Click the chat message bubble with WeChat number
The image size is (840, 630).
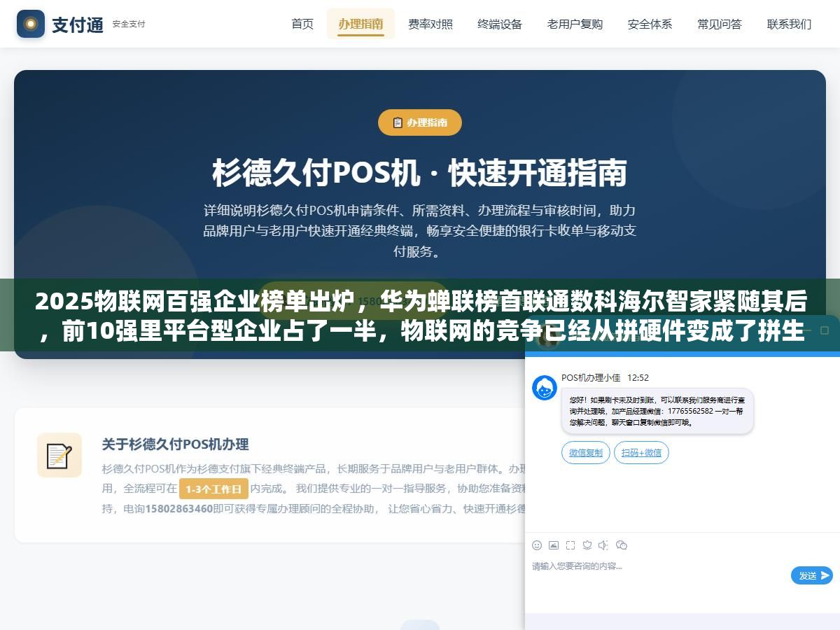pos(657,411)
